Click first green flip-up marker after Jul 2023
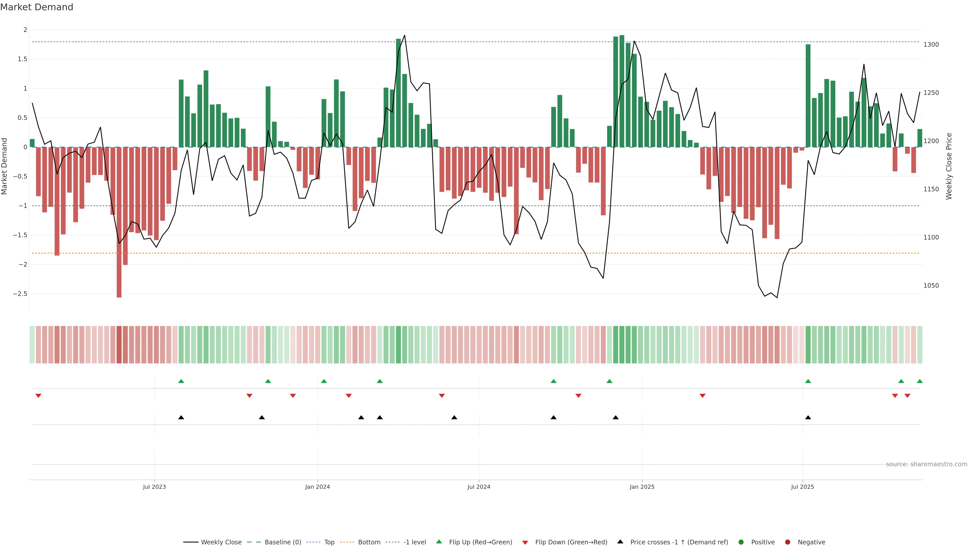The image size is (980, 551). pyautogui.click(x=181, y=381)
